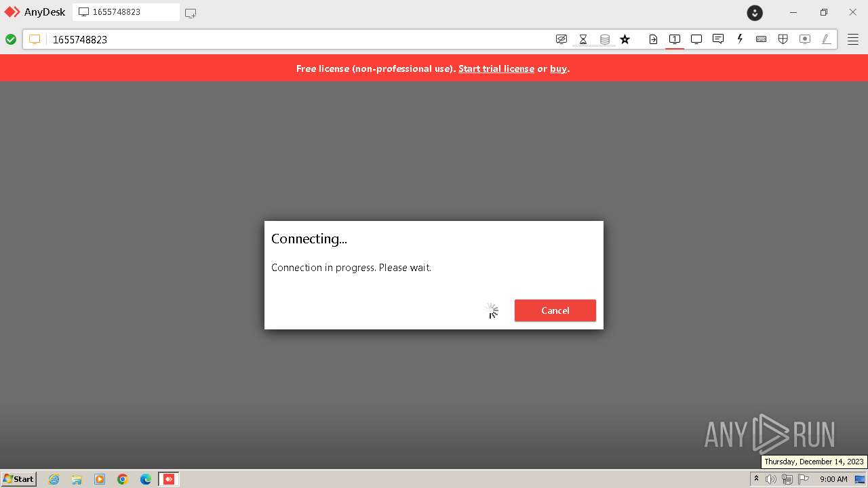868x488 pixels.
Task: Launch Google Chrome from taskbar
Action: click(x=123, y=479)
